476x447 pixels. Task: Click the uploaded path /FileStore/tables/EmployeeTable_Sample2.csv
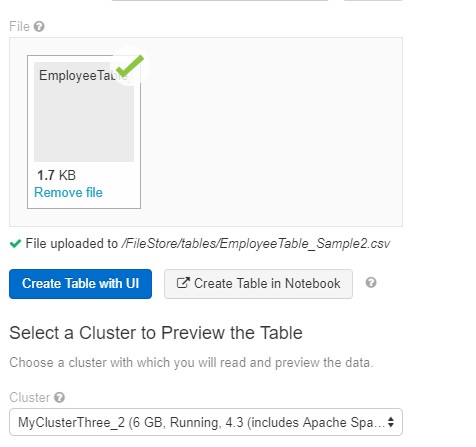click(256, 244)
